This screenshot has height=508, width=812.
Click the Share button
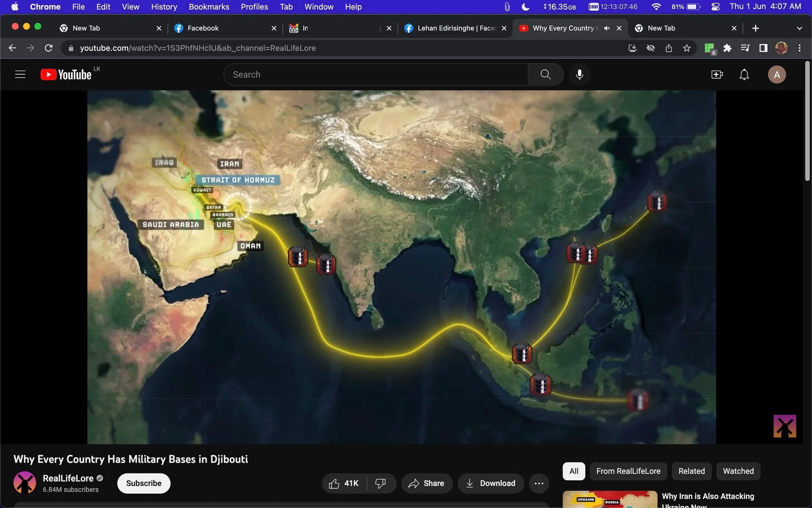point(427,483)
